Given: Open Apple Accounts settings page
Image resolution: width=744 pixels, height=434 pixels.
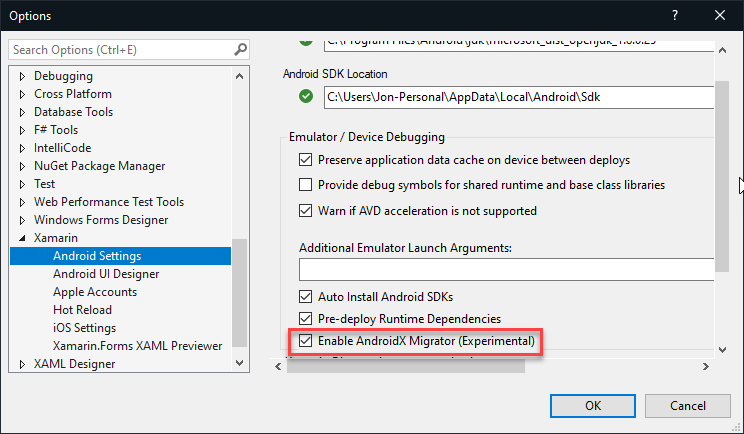Looking at the screenshot, I should pyautogui.click(x=95, y=292).
